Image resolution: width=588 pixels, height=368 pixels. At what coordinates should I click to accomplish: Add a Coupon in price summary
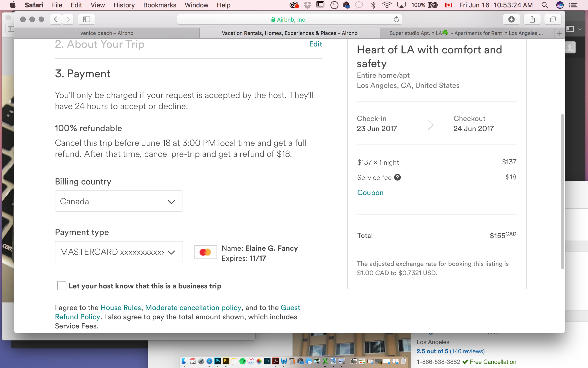tap(370, 193)
